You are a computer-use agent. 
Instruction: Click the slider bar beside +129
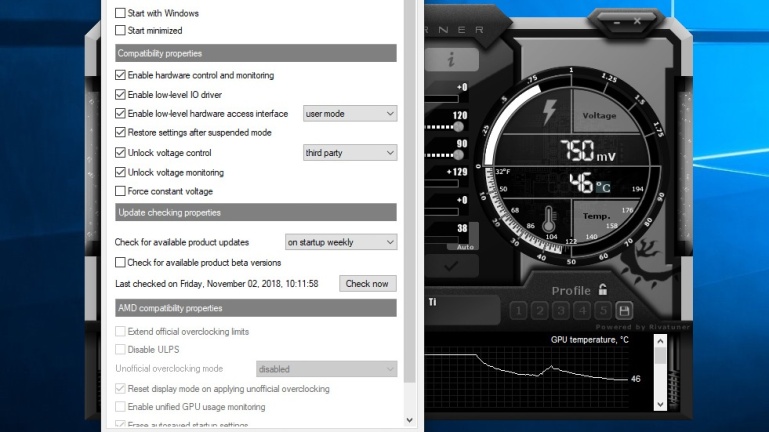442,184
